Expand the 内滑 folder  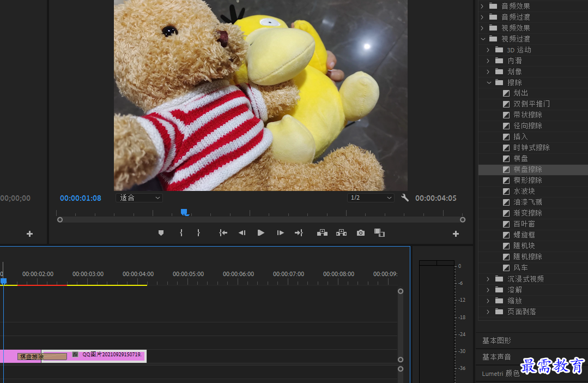(488, 61)
